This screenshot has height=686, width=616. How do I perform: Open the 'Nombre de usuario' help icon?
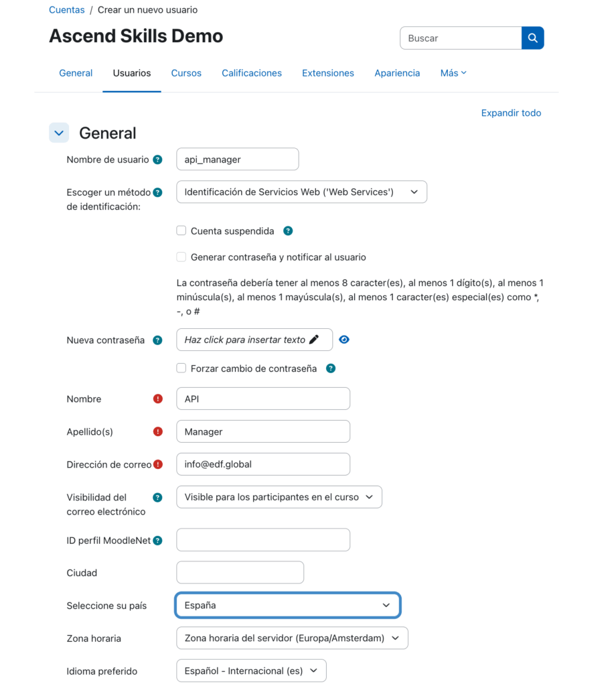[x=157, y=159]
